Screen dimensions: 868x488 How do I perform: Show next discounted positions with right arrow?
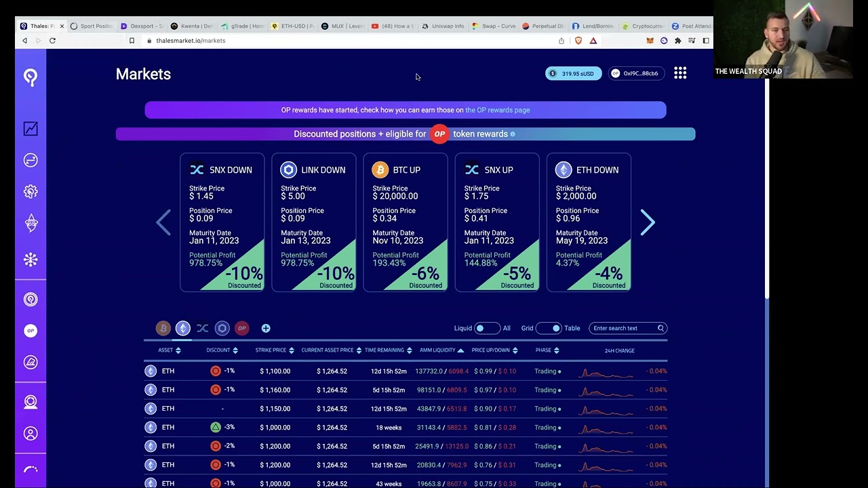[x=648, y=222]
